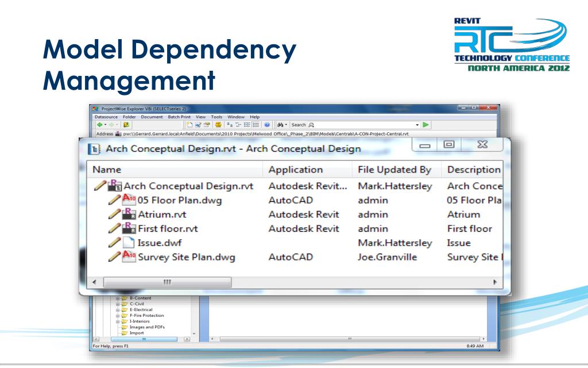The height and width of the screenshot is (368, 588).
Task: Click the dialog scrollbar right arrow
Action: [x=495, y=282]
